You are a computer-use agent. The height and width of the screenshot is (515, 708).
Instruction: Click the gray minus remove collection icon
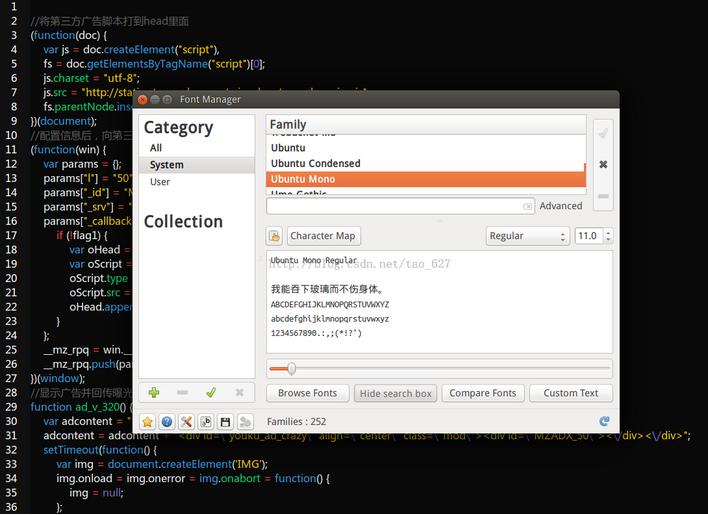point(182,393)
